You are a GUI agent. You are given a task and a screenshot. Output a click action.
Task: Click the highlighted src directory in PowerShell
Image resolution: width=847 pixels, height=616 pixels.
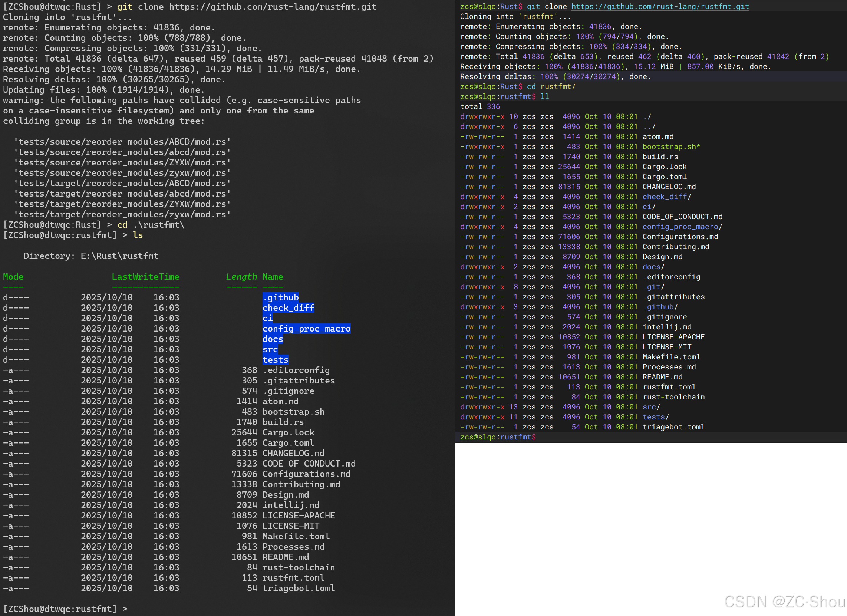270,349
